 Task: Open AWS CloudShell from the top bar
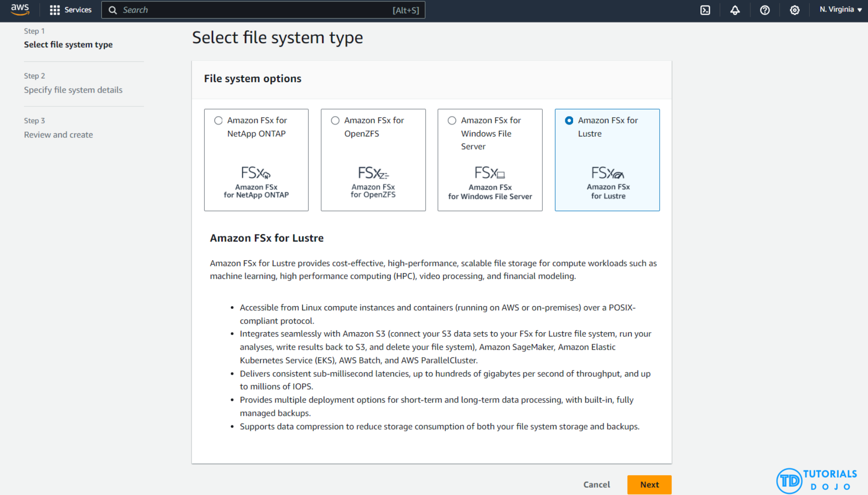[x=705, y=10]
